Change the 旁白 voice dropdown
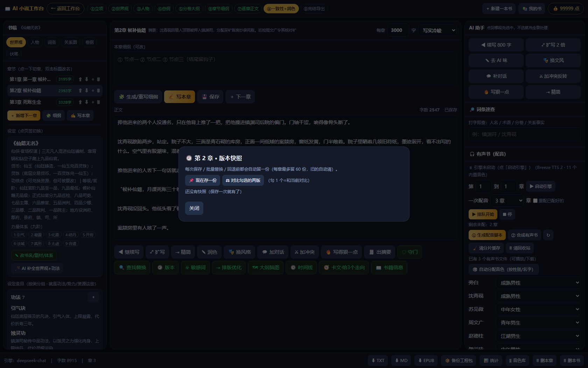This screenshot has height=368, width=588. (x=539, y=283)
